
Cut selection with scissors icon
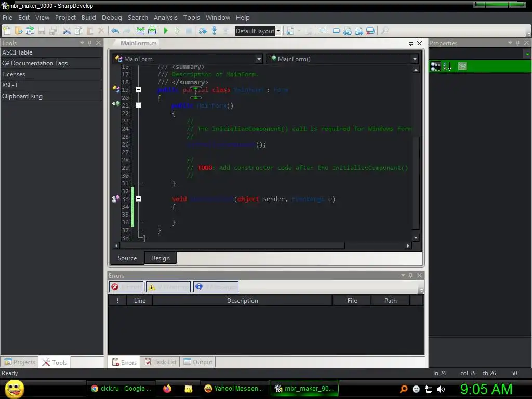click(x=67, y=31)
